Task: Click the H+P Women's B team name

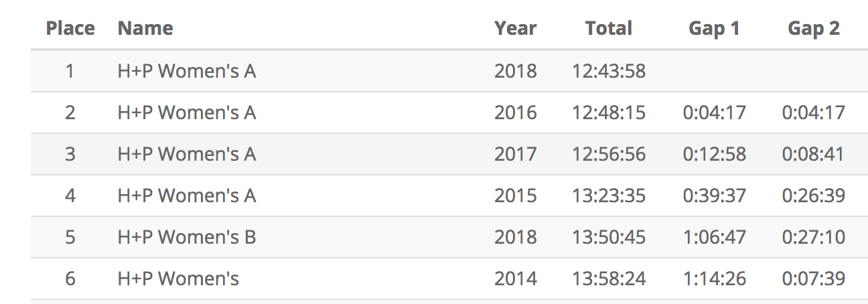Action: pos(187,237)
